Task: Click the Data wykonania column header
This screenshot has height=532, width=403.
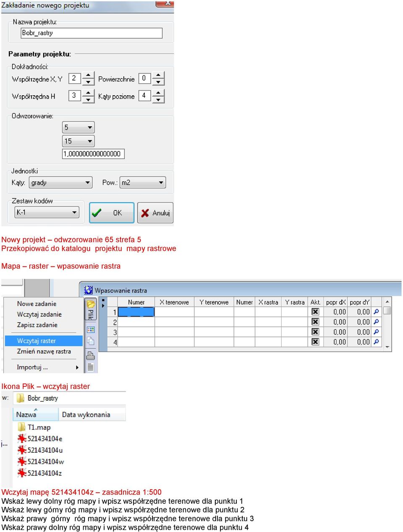Action: 92,415
